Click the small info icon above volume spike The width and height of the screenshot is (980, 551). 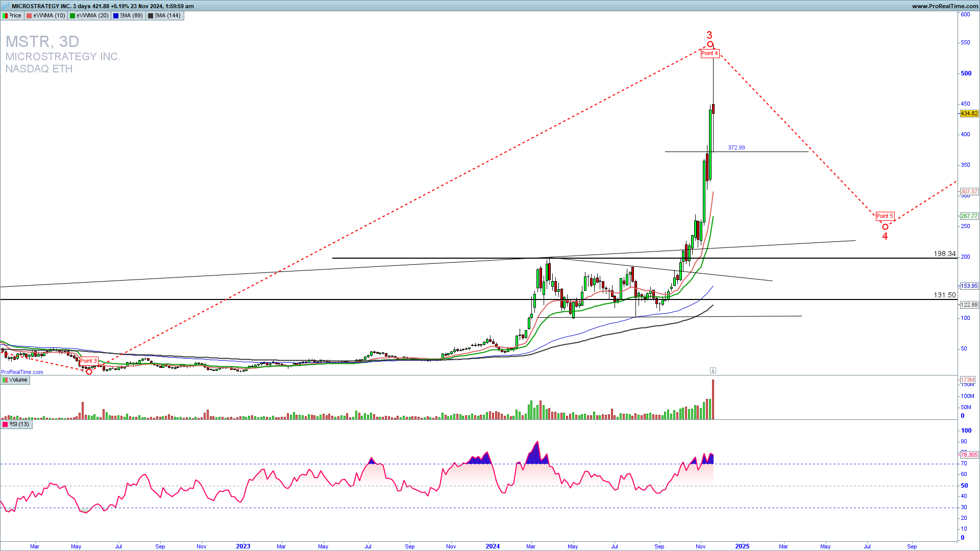click(713, 370)
